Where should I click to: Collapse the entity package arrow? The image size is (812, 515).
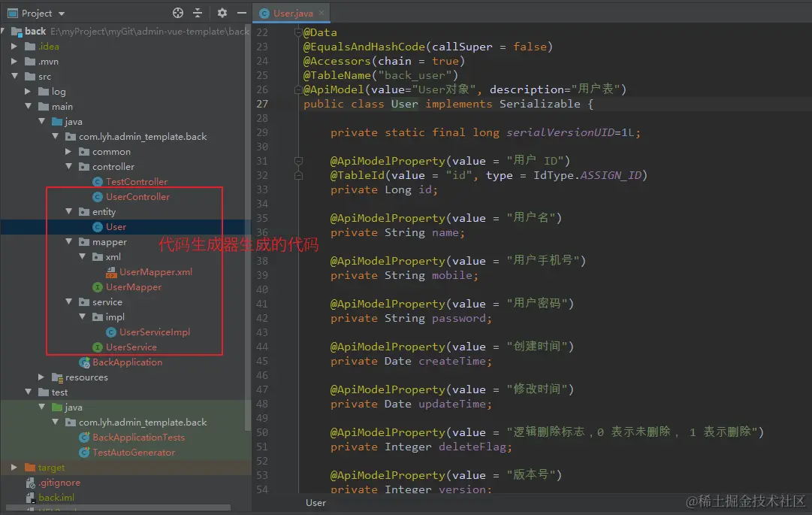point(68,211)
